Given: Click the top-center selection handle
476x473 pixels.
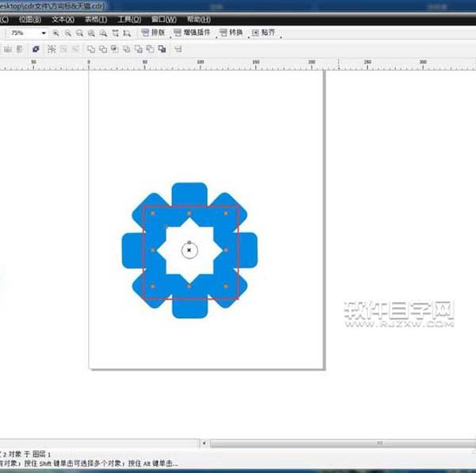Looking at the screenshot, I should click(x=189, y=213).
